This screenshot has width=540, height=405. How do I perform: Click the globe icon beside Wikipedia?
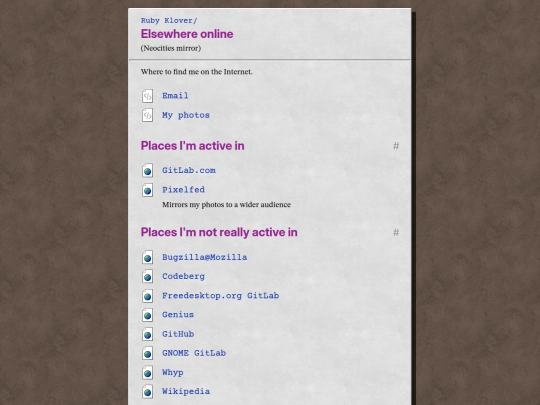(147, 392)
